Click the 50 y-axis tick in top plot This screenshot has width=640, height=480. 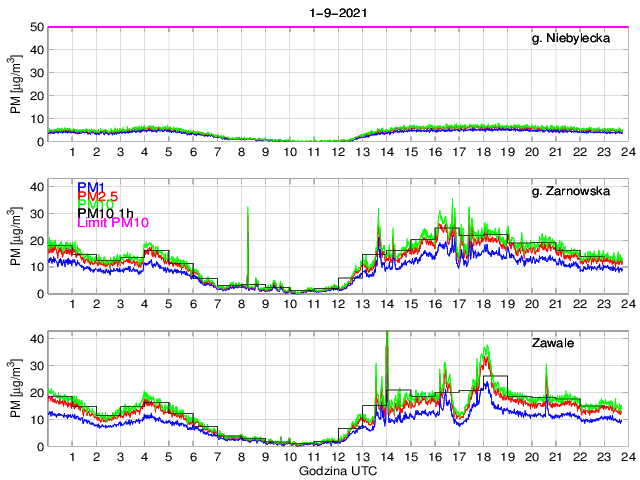(35, 27)
